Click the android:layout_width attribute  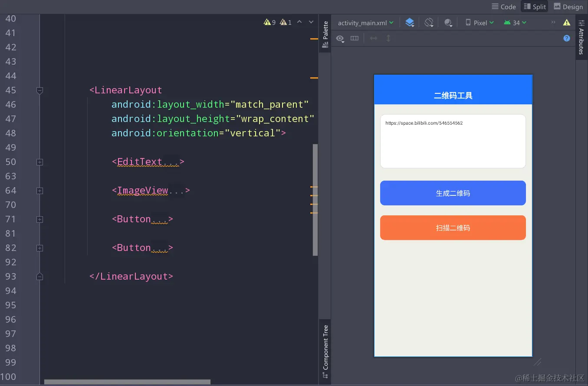coord(168,104)
